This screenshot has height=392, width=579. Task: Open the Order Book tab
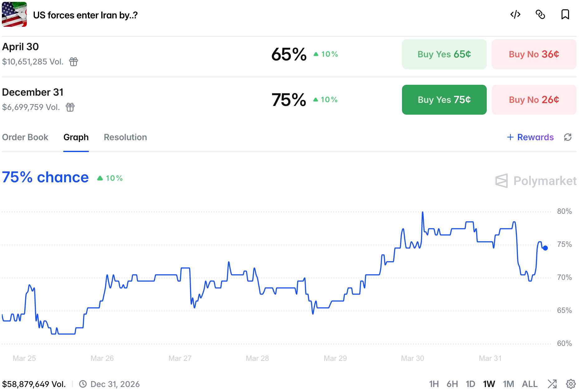[x=25, y=137]
